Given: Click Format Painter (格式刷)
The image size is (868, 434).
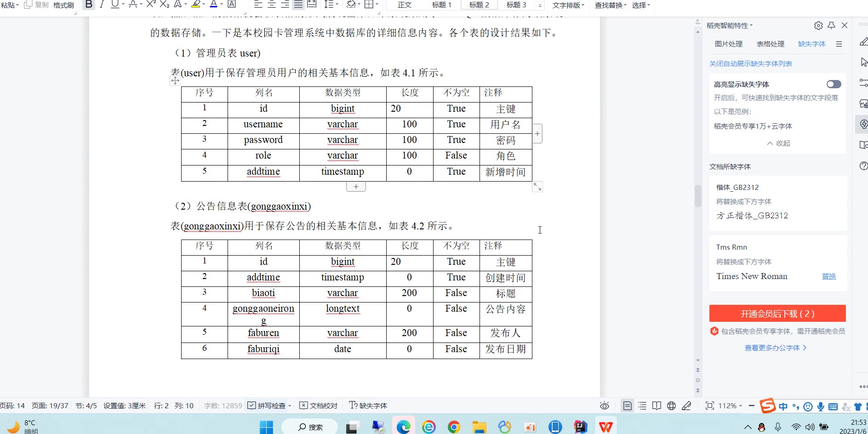Looking at the screenshot, I should [63, 5].
